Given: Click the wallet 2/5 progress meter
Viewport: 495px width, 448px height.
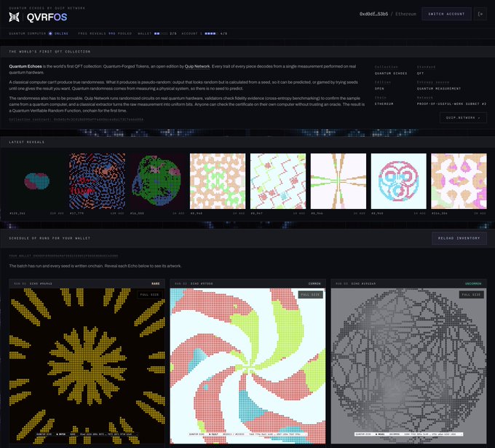Looking at the screenshot, I should pos(157,34).
